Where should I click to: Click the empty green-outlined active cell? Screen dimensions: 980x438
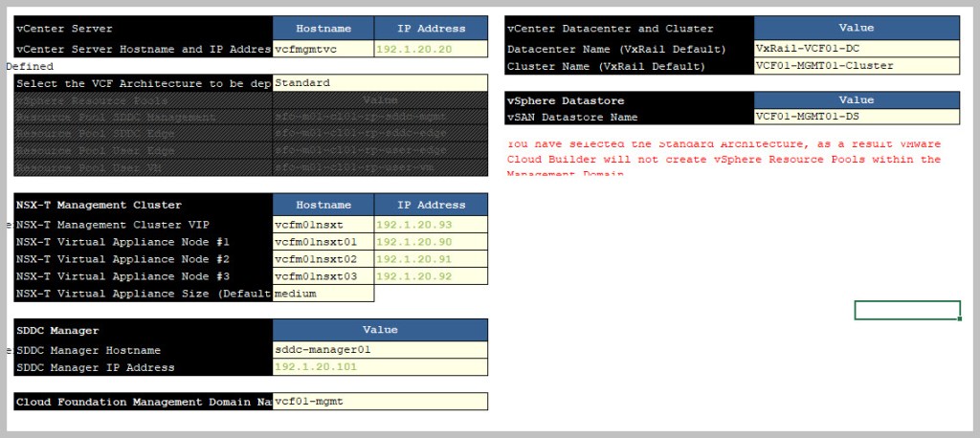coord(907,310)
